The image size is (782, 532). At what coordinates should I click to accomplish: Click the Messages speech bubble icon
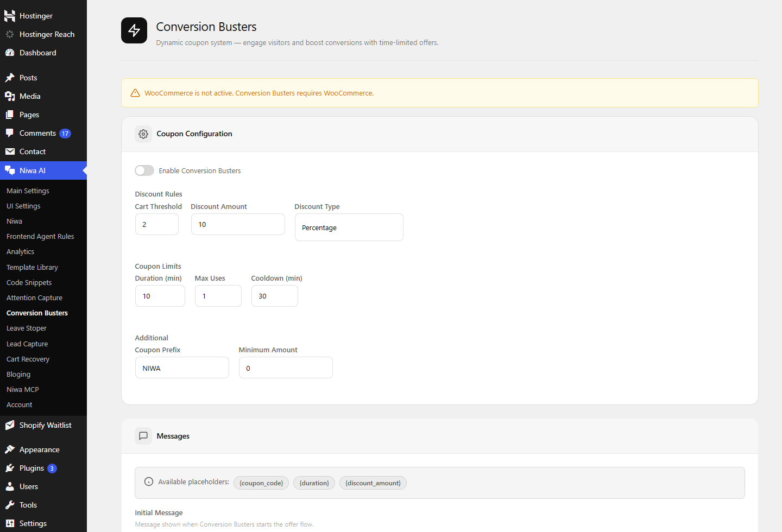click(143, 436)
